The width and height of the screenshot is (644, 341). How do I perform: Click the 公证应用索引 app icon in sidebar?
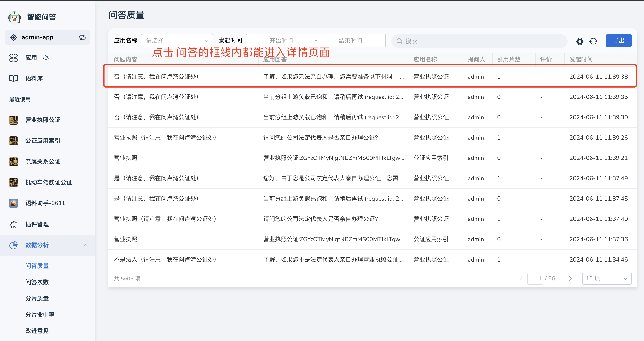coord(14,141)
